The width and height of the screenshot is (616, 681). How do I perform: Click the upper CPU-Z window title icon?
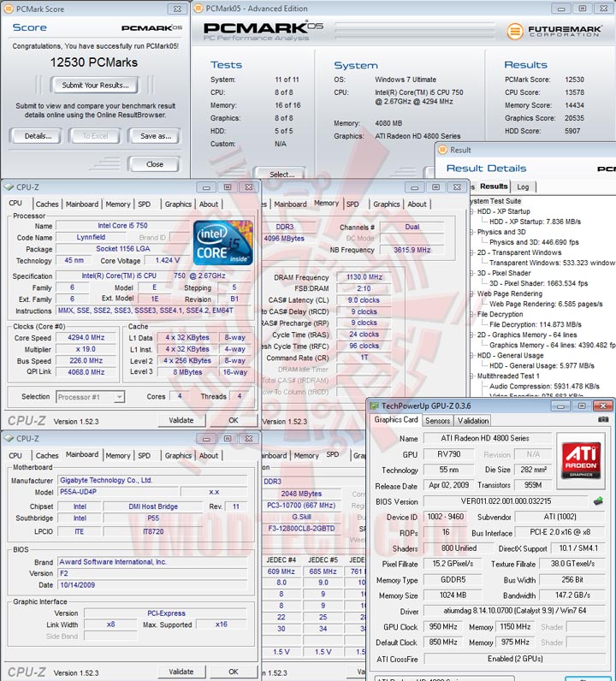pyautogui.click(x=9, y=187)
